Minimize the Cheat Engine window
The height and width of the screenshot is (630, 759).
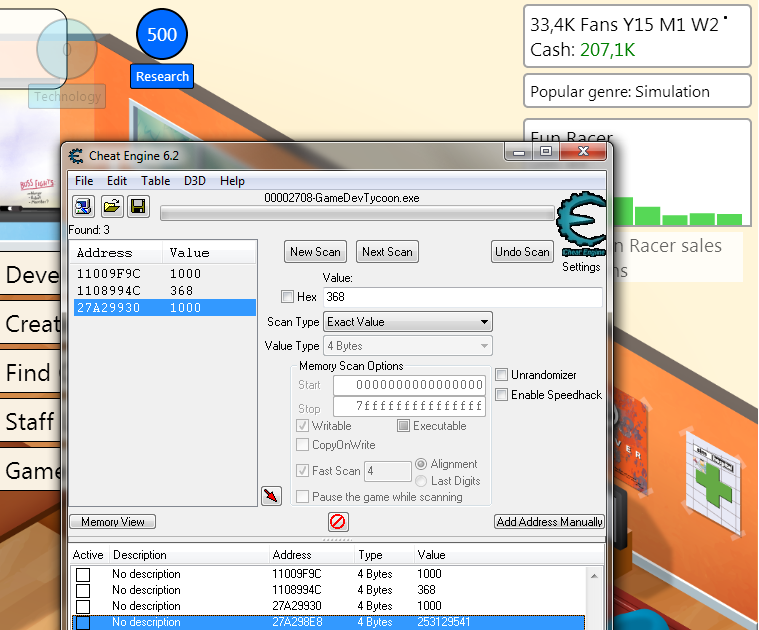tap(519, 152)
